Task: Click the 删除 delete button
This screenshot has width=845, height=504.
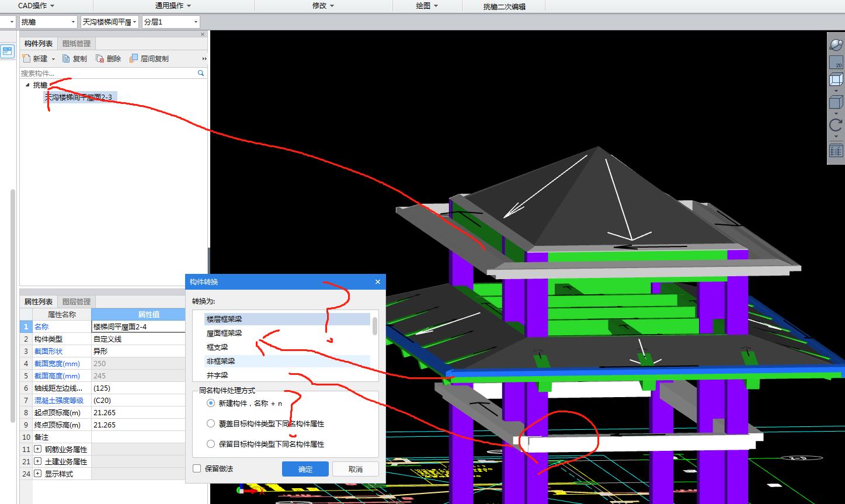Action: 109,58
